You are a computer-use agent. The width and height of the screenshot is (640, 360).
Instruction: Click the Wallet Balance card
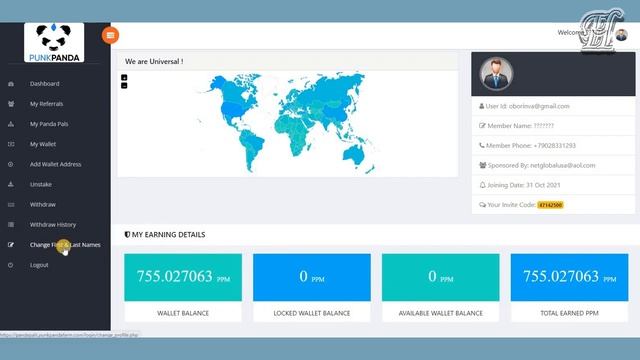click(x=183, y=288)
